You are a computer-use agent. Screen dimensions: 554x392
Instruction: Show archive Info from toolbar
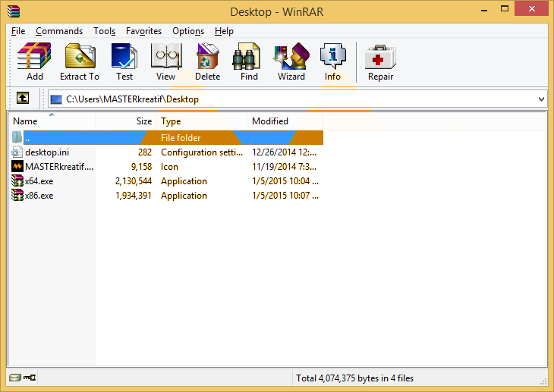(x=332, y=61)
